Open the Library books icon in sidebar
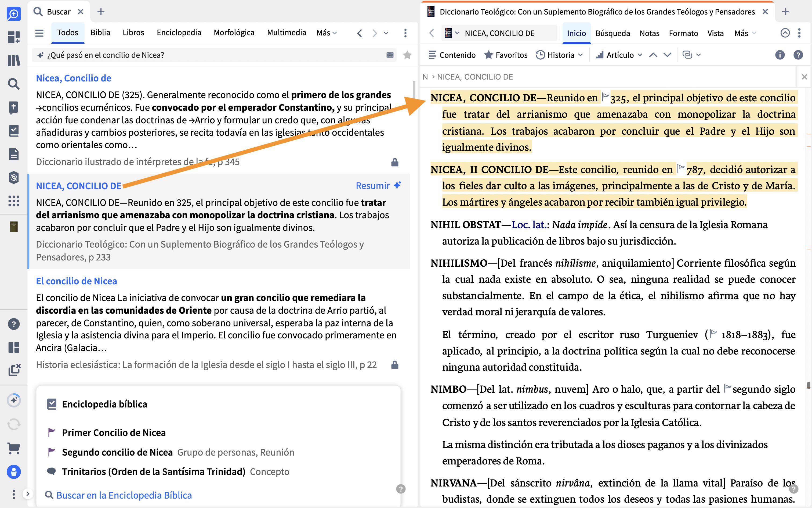The height and width of the screenshot is (508, 812). pos(14,60)
